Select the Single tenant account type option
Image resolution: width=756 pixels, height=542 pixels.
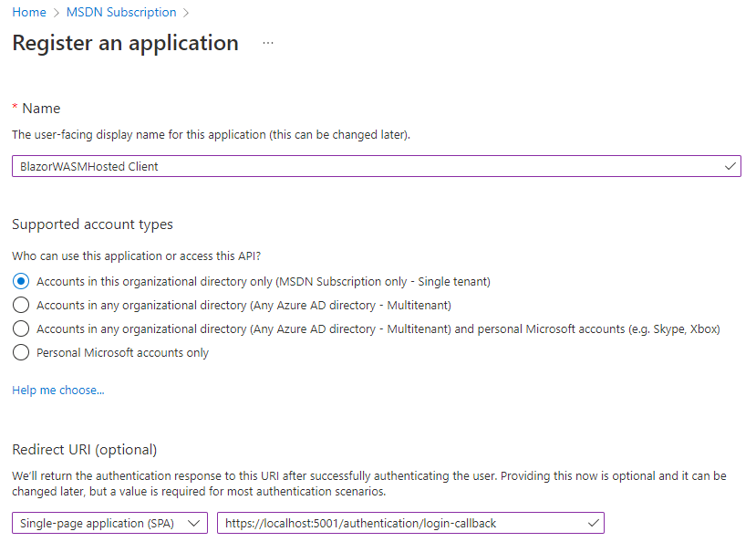(21, 281)
